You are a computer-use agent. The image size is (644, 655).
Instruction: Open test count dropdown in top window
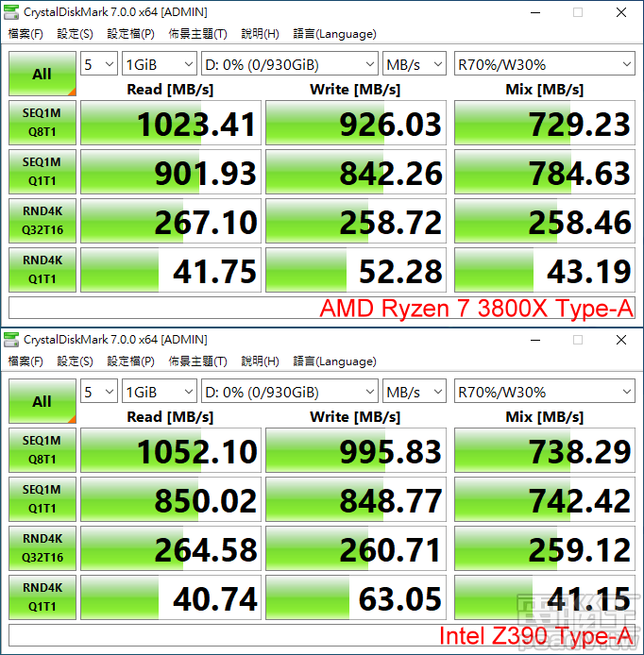[99, 64]
